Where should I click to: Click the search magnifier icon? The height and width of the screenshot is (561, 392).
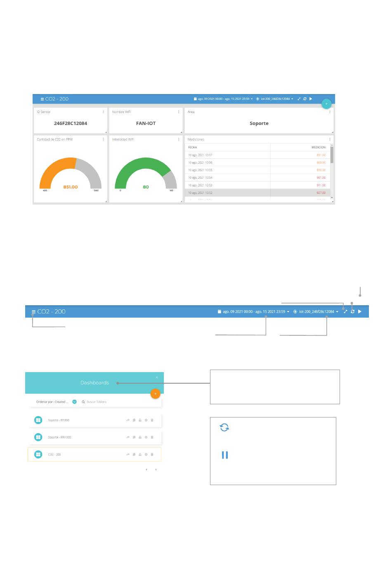point(83,402)
